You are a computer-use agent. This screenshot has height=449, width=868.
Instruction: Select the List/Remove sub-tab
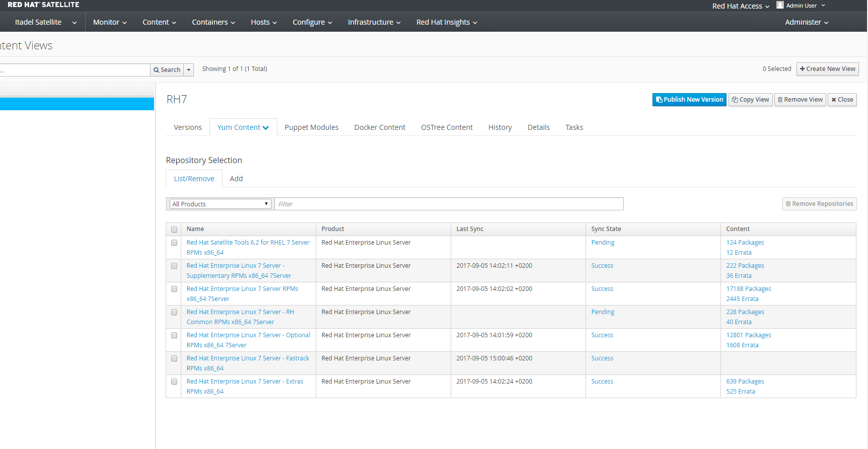194,179
